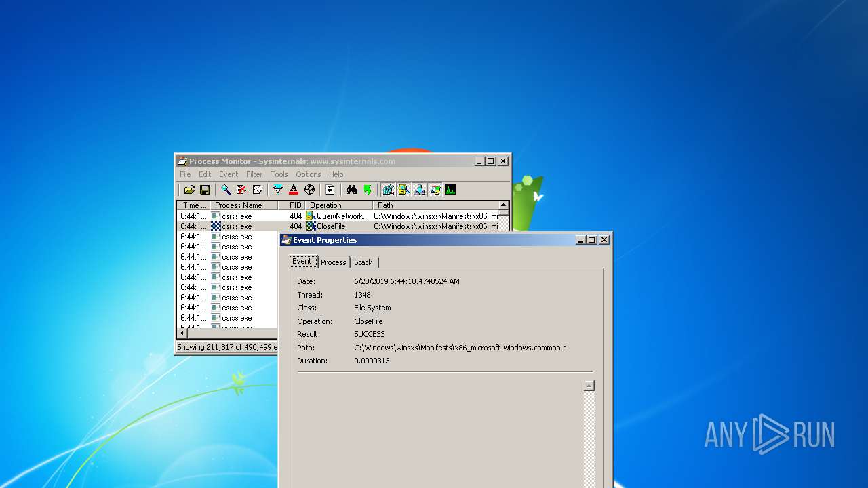Screen dimensions: 868x488
Task: Switch to the Stack tab in Event Properties
Action: pyautogui.click(x=363, y=262)
